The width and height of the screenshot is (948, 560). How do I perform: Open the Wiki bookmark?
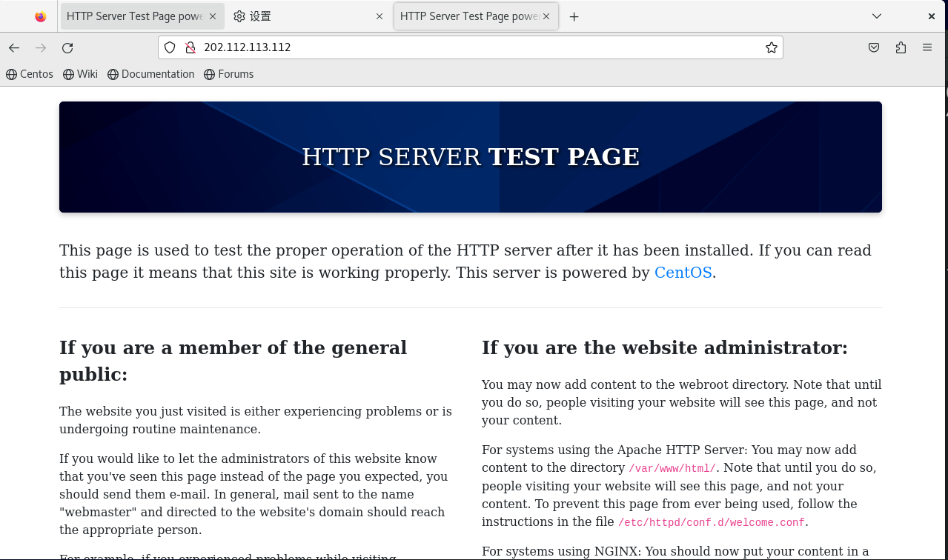coord(80,74)
